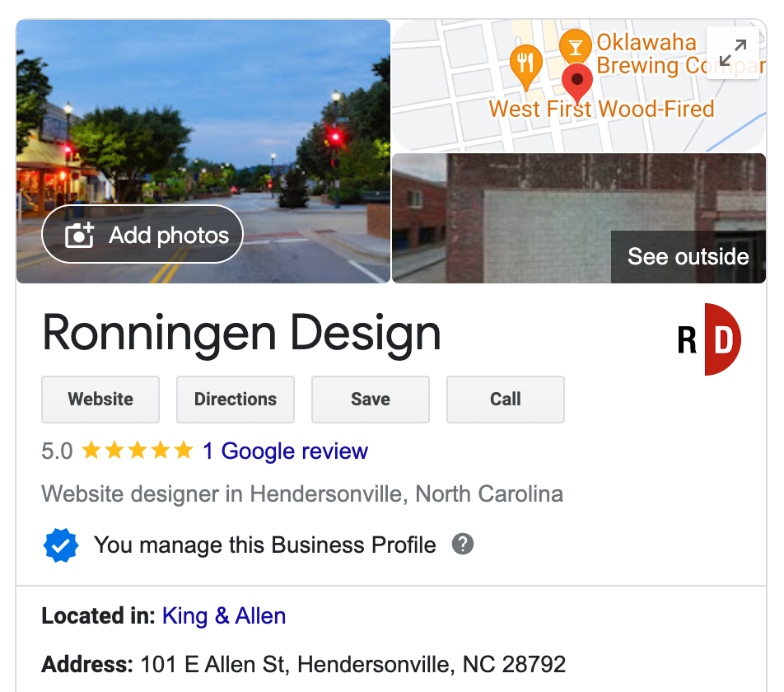Screen dimensions: 784x692
Task: Select the Oklawaha Brewing cocktail marker
Action: point(576,46)
